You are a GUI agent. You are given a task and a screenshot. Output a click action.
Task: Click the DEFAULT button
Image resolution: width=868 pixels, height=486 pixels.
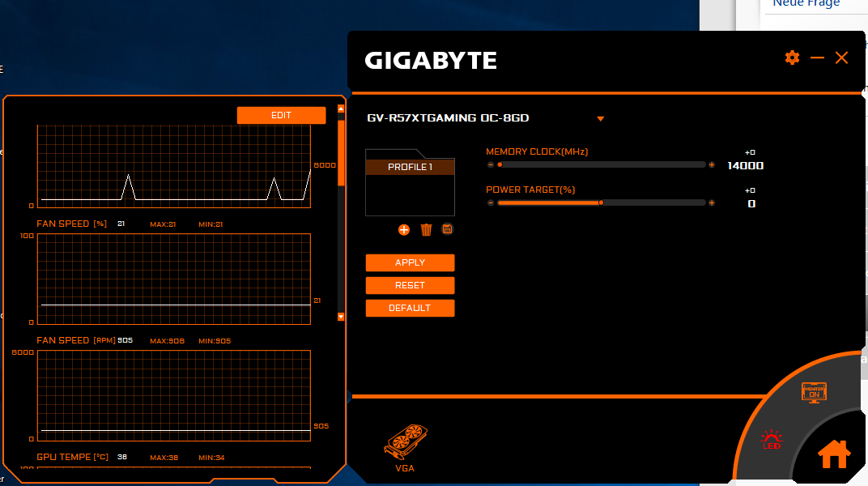(411, 309)
